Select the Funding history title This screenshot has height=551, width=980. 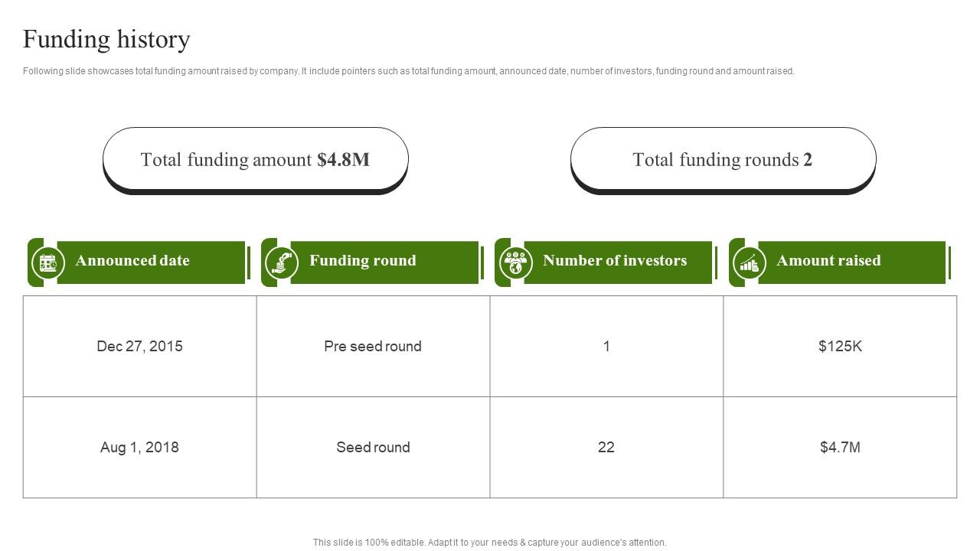(x=106, y=39)
